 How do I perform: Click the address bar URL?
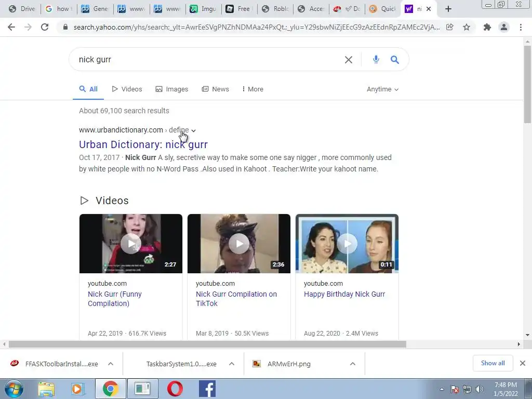point(257,27)
